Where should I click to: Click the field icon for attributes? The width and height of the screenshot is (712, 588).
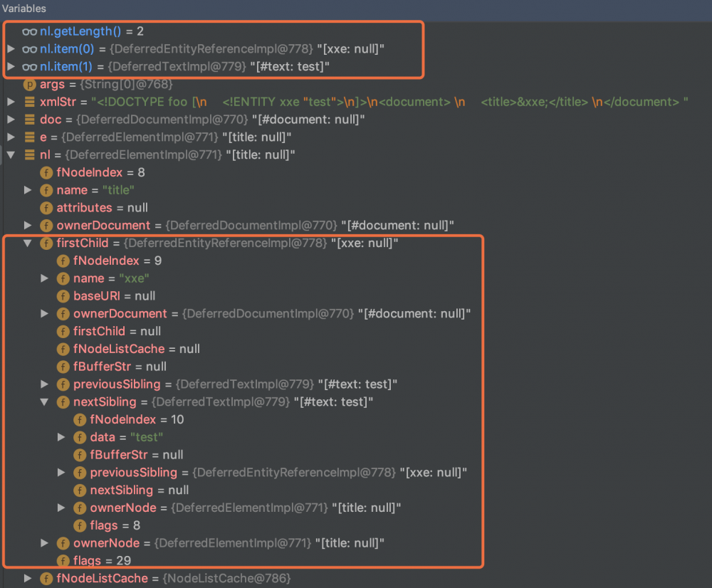click(x=46, y=208)
